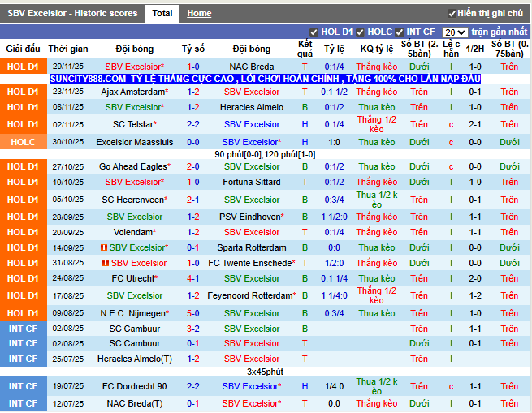Click the red card icon in the FC Twente row
Screen dimensions: 532x413
[x=104, y=264]
